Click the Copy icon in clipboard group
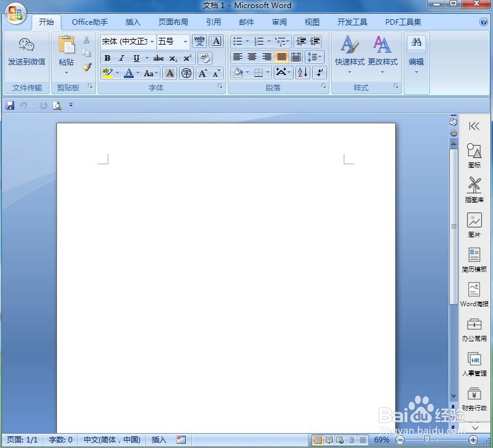 click(87, 53)
